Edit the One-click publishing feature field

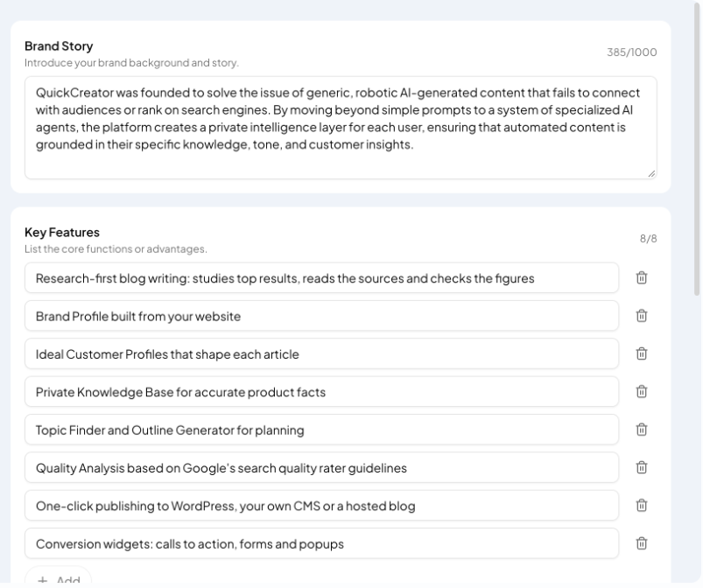322,506
